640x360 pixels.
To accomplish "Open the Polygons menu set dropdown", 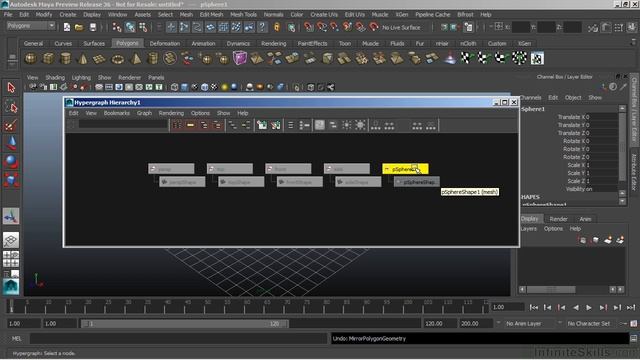I will tap(31, 26).
